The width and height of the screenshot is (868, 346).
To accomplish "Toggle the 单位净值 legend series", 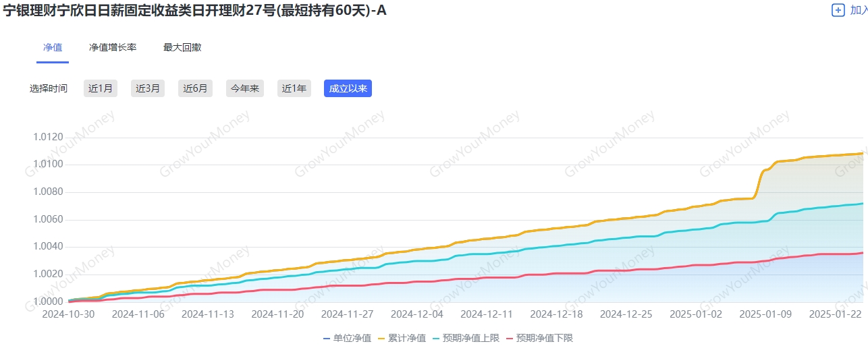I will (x=347, y=338).
